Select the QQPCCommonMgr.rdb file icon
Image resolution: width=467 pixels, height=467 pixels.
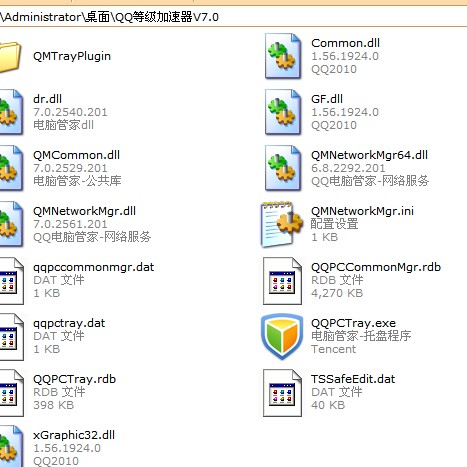pyautogui.click(x=282, y=281)
